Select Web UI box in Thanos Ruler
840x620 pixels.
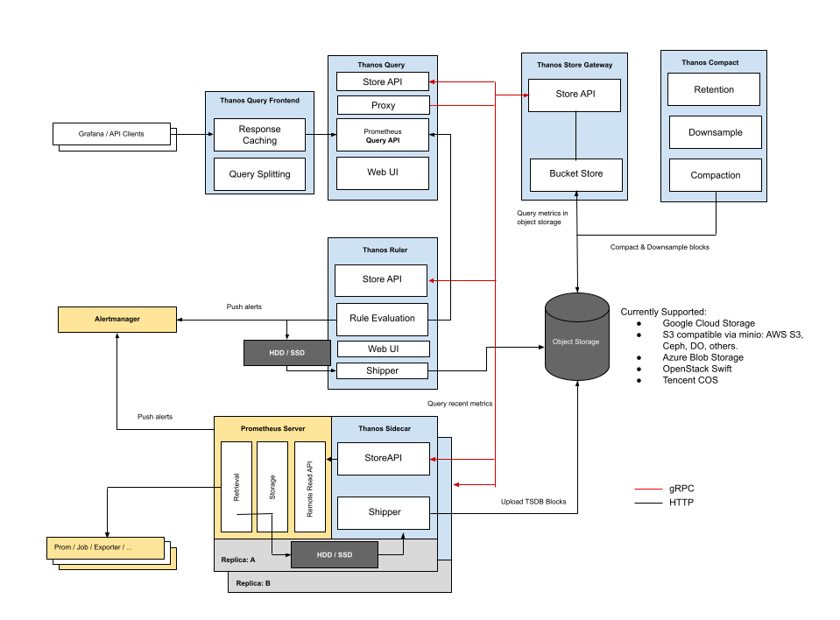(x=384, y=349)
